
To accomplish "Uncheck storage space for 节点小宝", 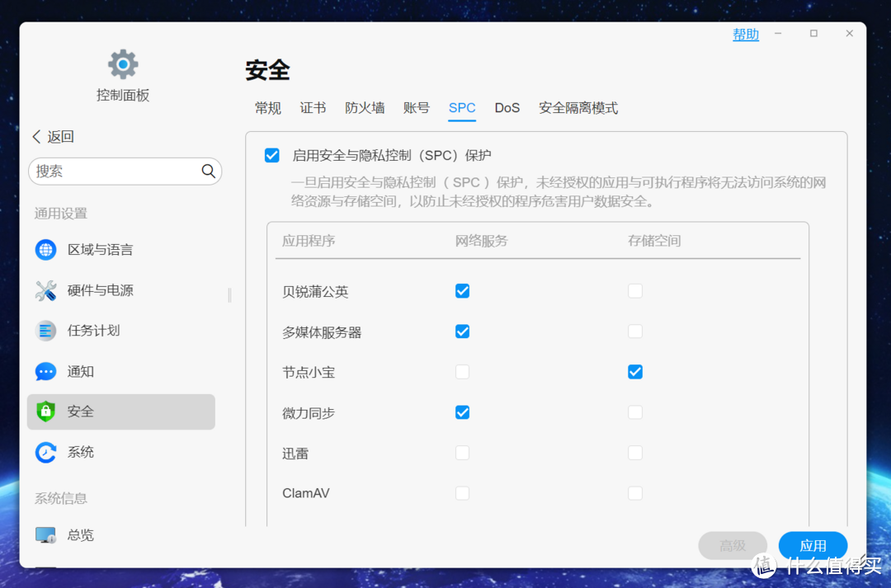I will click(634, 372).
